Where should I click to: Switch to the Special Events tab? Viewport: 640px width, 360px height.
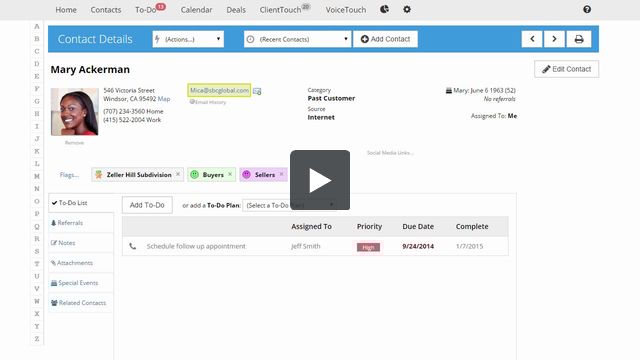point(81,283)
